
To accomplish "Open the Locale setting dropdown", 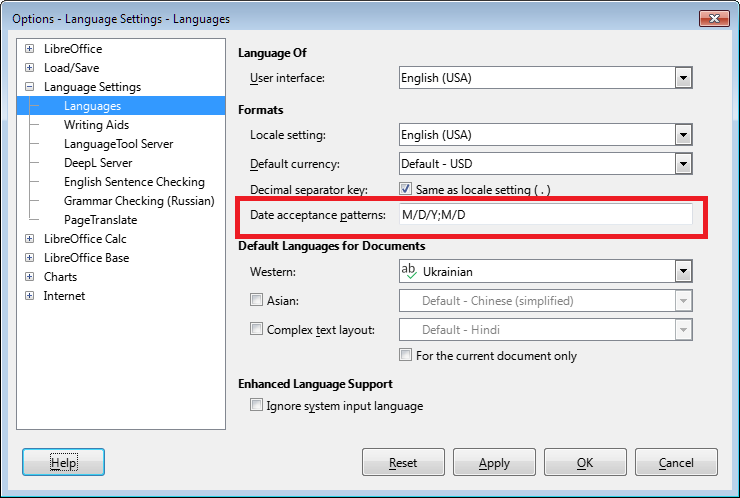I will [x=683, y=135].
